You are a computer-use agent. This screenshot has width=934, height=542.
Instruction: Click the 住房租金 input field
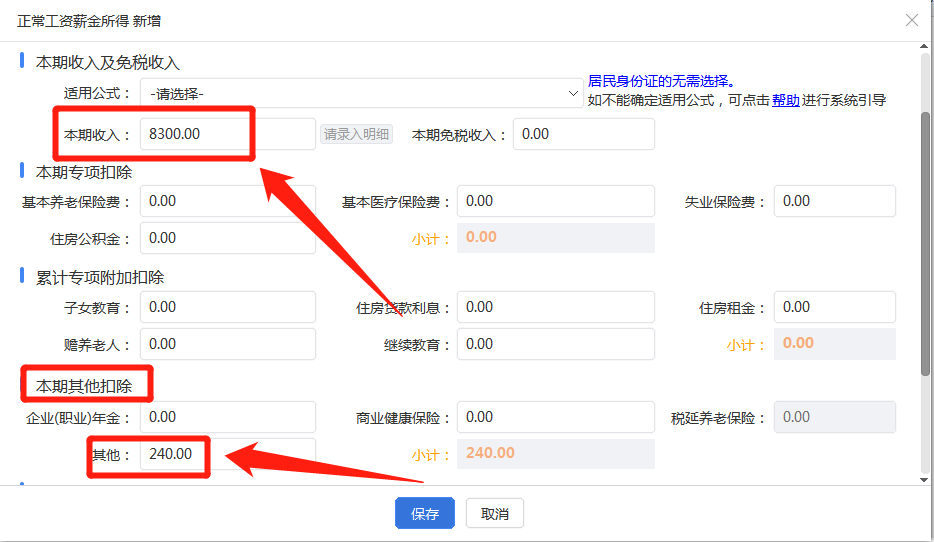[x=835, y=307]
